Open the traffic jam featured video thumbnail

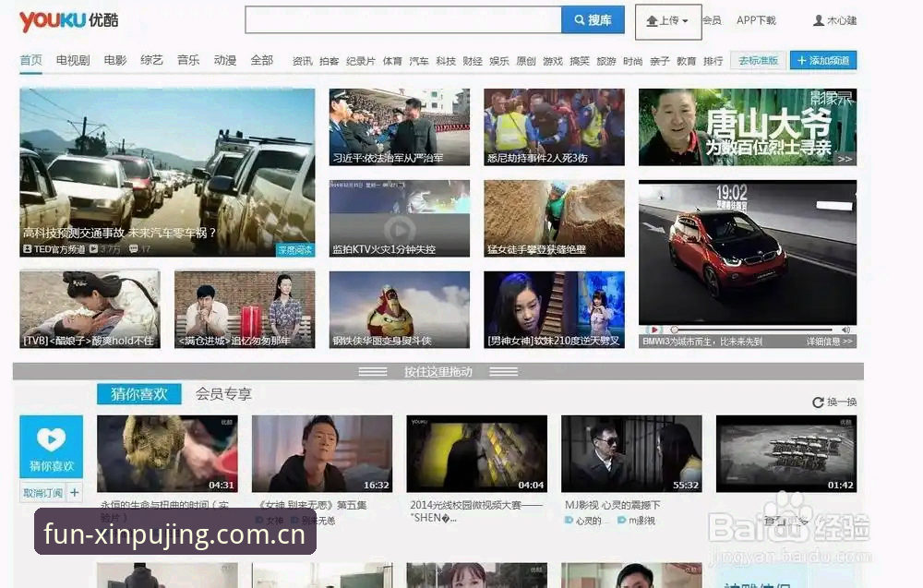[167, 173]
